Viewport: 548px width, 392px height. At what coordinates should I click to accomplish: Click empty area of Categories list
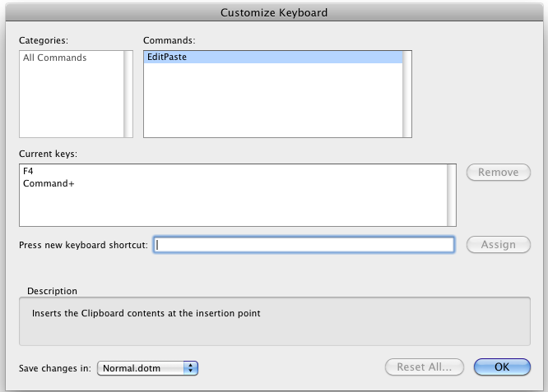72,101
